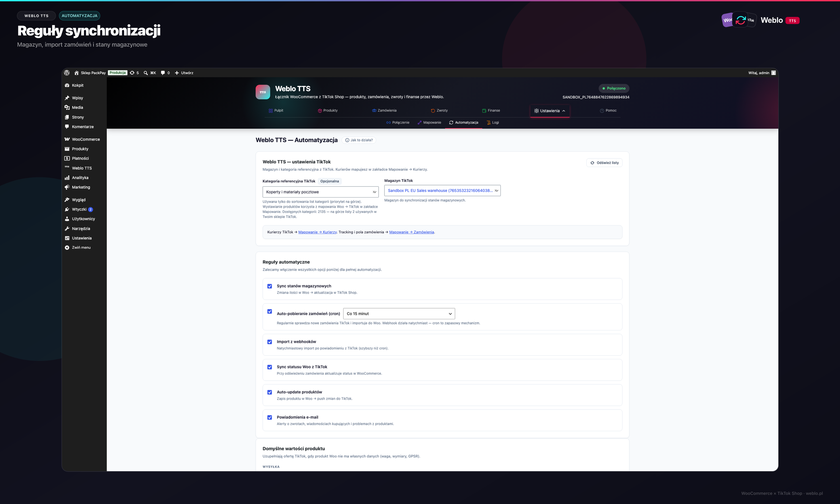
Task: Open the comments bubble icon showing 0
Action: point(163,73)
